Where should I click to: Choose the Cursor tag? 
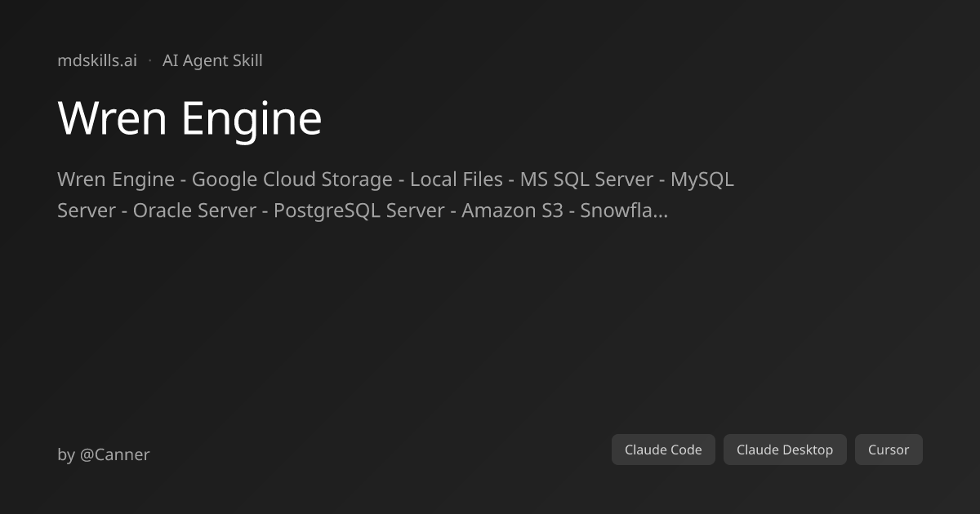889,450
